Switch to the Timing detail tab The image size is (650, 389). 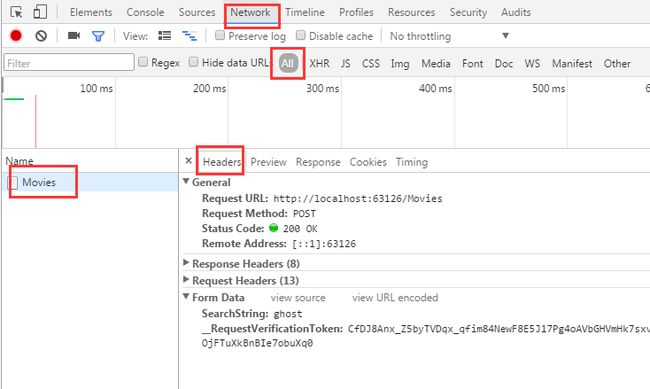click(x=412, y=162)
